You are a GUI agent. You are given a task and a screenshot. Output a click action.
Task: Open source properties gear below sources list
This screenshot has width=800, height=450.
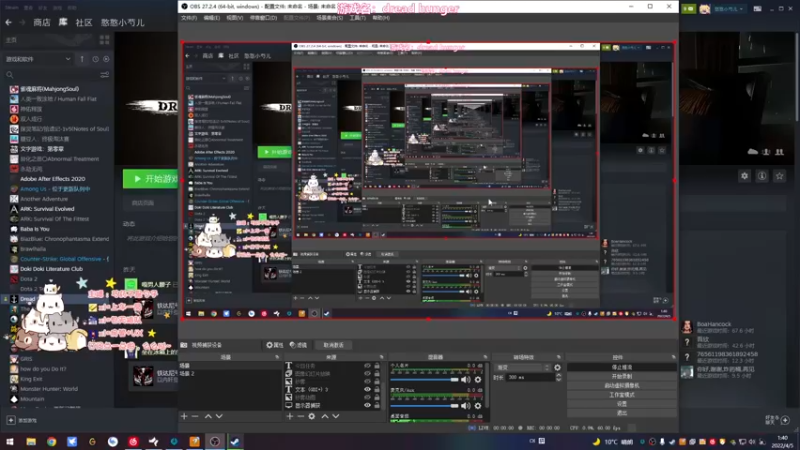click(x=312, y=416)
